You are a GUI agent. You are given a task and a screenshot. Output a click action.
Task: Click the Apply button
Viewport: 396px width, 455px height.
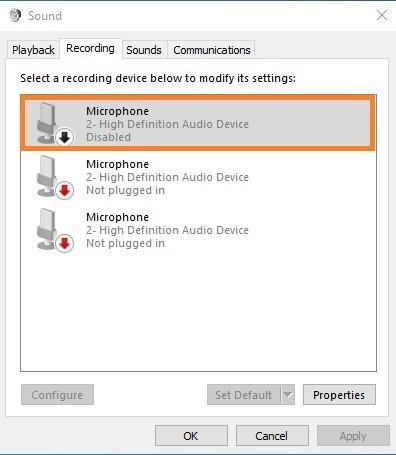tap(353, 436)
